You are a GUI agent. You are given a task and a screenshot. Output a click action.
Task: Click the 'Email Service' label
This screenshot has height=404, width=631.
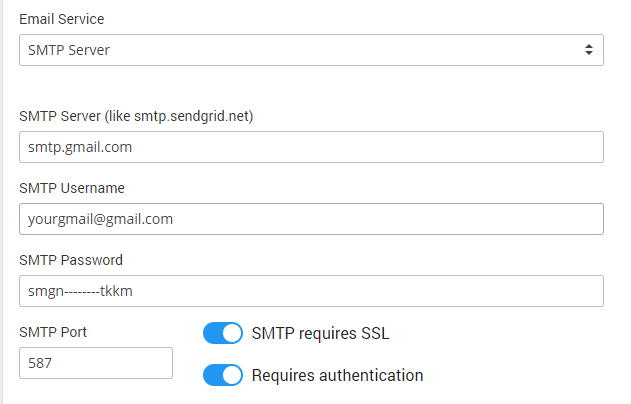(x=61, y=19)
